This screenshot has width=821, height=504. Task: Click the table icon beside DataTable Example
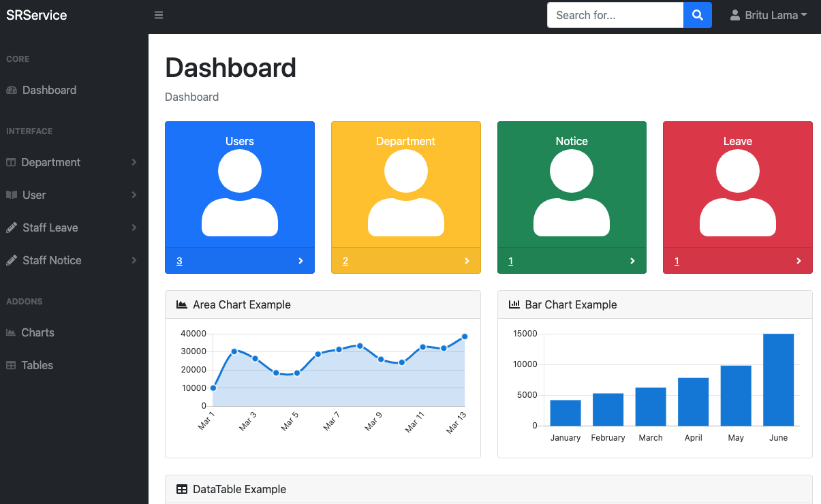pos(182,489)
